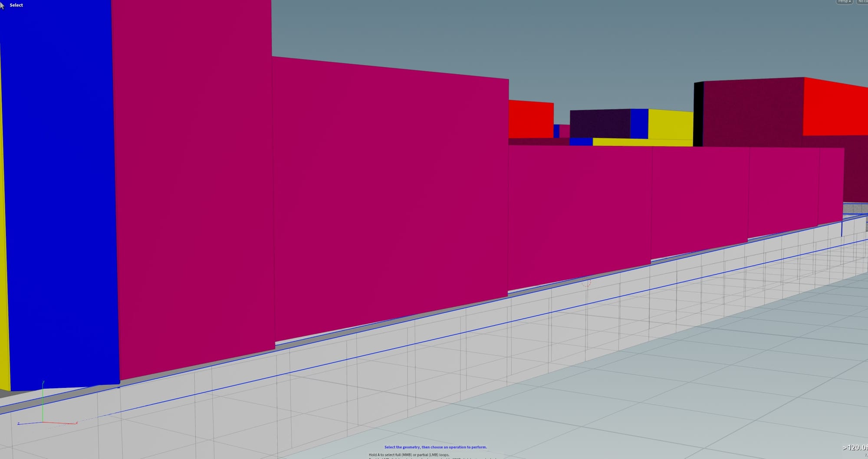Click the frame rate readout
The height and width of the screenshot is (459, 868).
click(x=855, y=447)
